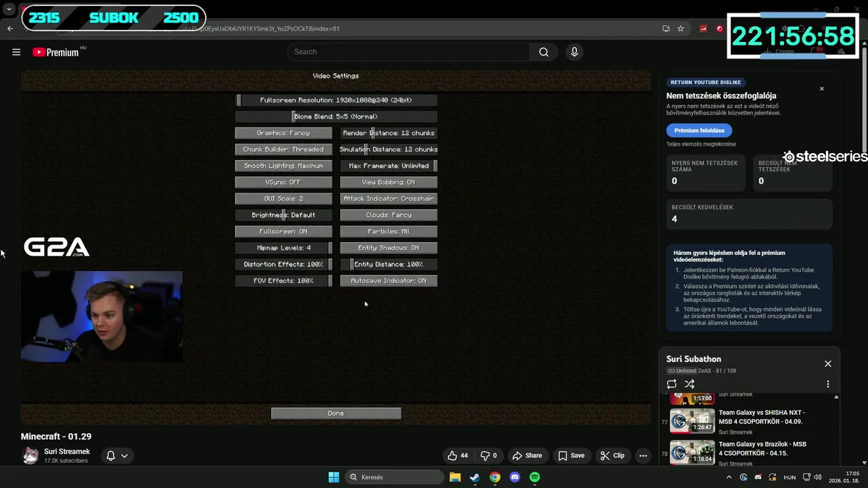Adjust the Biome Blend slider
This screenshot has height=488, width=868.
(x=336, y=117)
